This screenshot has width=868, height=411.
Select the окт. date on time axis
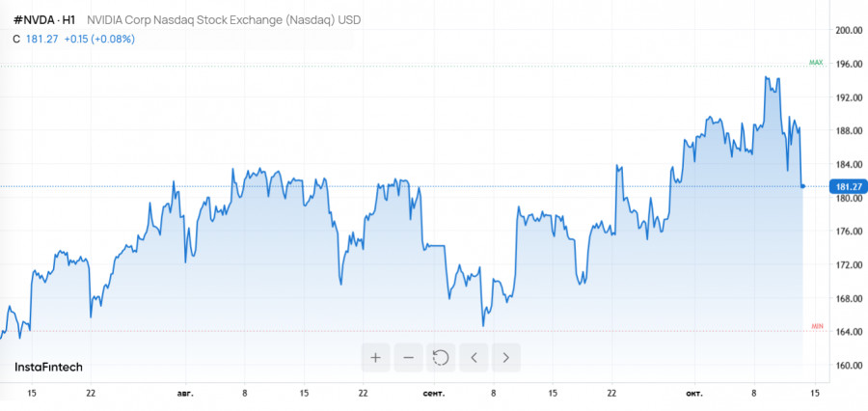[695, 394]
